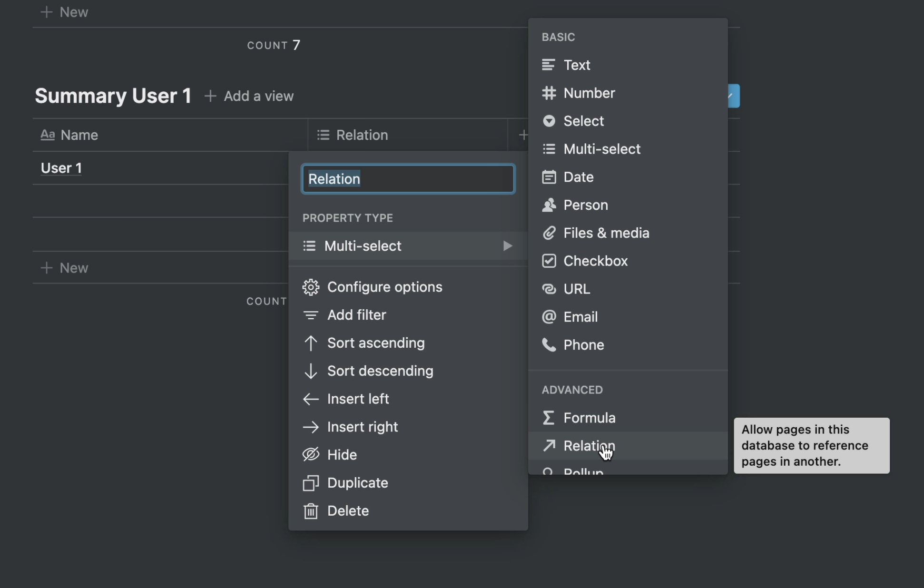The image size is (924, 588).
Task: Click the up arrow Sort ascending icon
Action: tap(311, 343)
